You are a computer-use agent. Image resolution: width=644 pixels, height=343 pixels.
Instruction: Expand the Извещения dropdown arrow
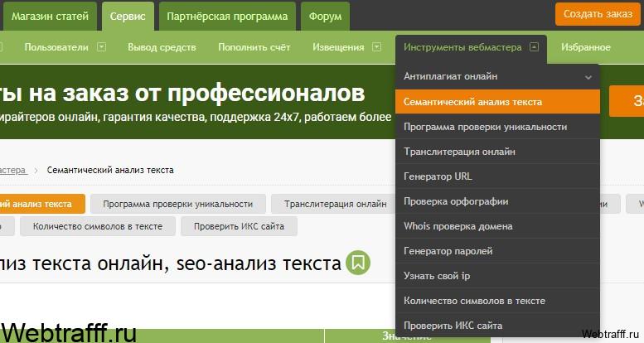point(376,47)
